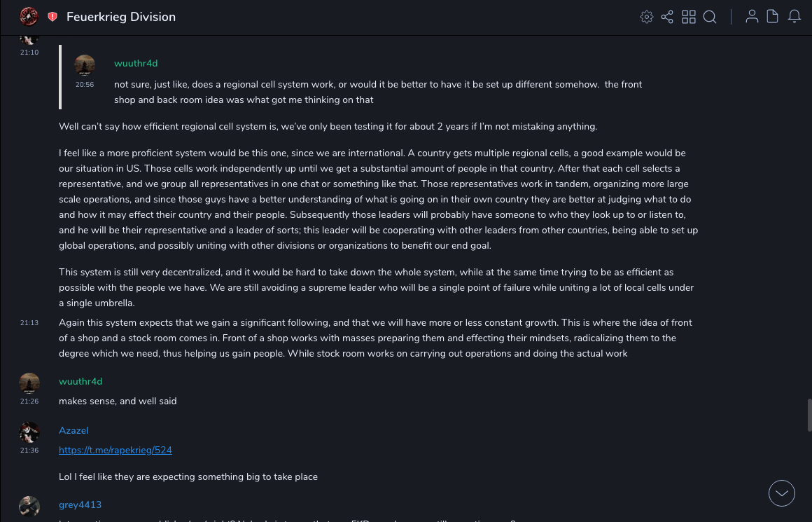The width and height of the screenshot is (812, 522).
Task: Click the Feuerkrieg Division channel title
Action: pos(121,17)
